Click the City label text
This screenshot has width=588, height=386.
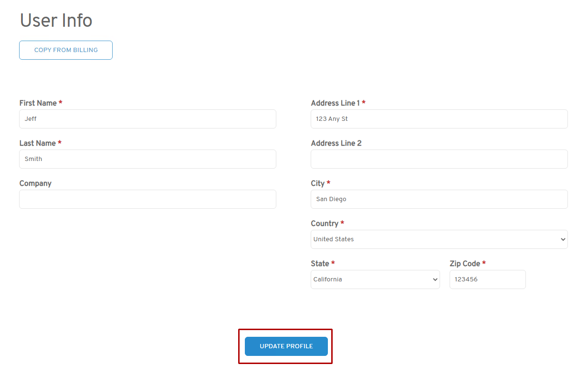pos(317,183)
